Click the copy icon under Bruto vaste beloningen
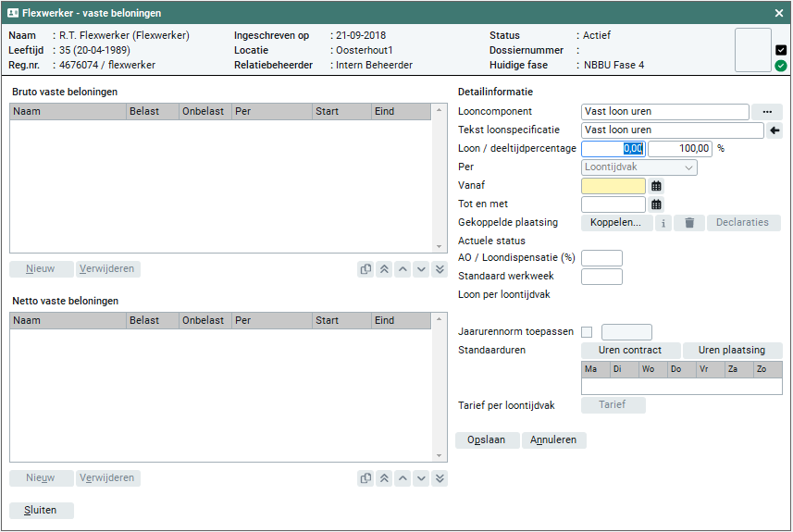 click(x=366, y=269)
